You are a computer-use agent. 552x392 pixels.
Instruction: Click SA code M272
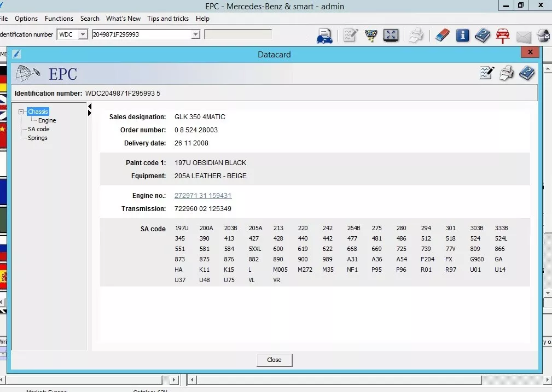[305, 270]
